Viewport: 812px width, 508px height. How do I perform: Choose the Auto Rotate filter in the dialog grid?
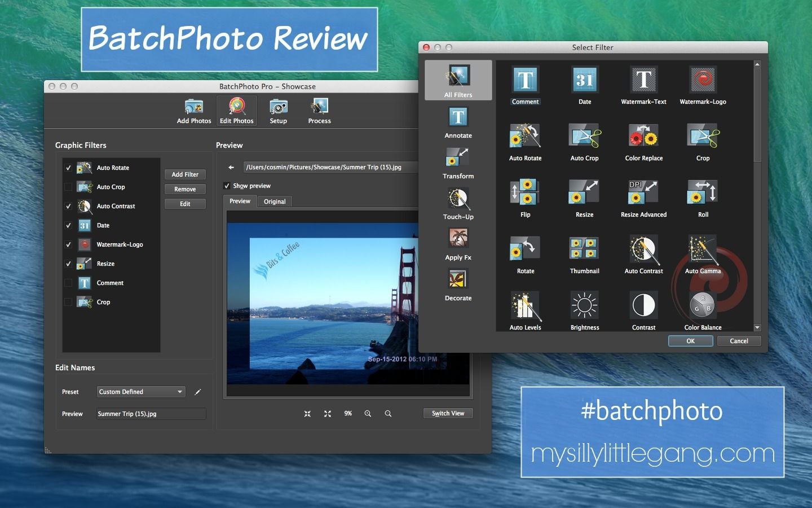click(x=526, y=142)
